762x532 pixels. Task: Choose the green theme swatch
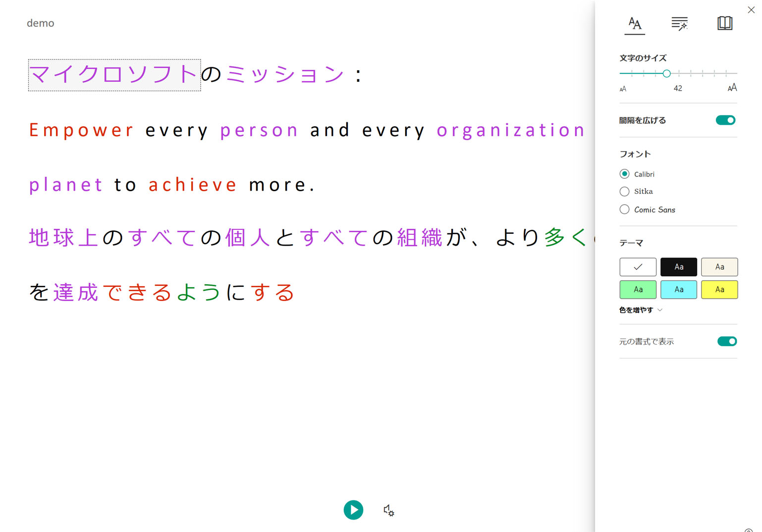(638, 289)
